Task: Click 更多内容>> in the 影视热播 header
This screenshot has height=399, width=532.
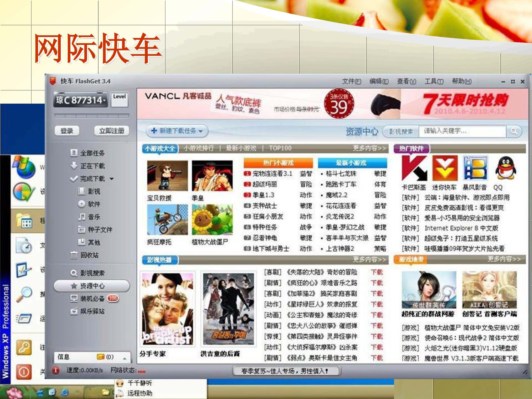Action: [369, 259]
